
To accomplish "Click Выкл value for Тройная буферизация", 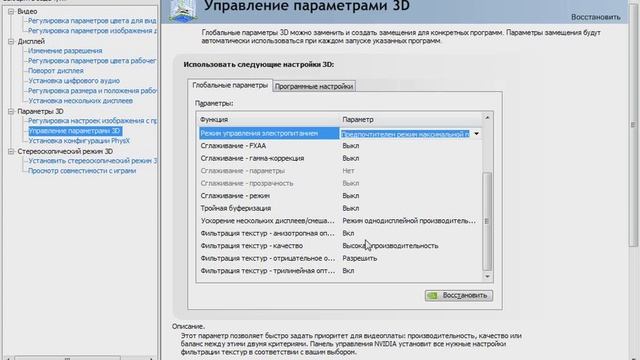I will point(351,208).
